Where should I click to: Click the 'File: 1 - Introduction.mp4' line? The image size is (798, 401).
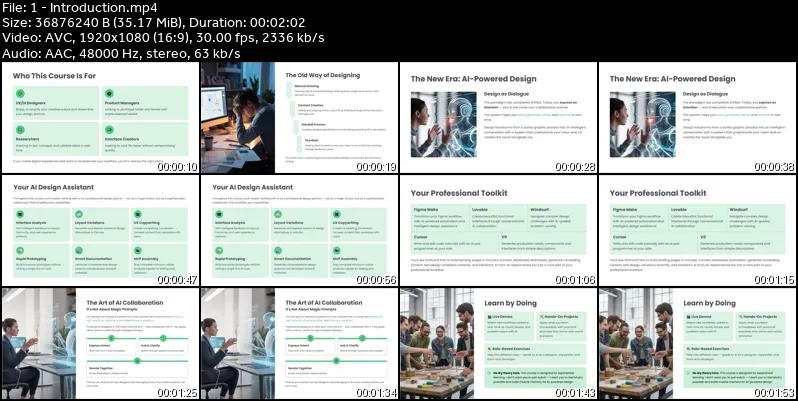[80, 8]
